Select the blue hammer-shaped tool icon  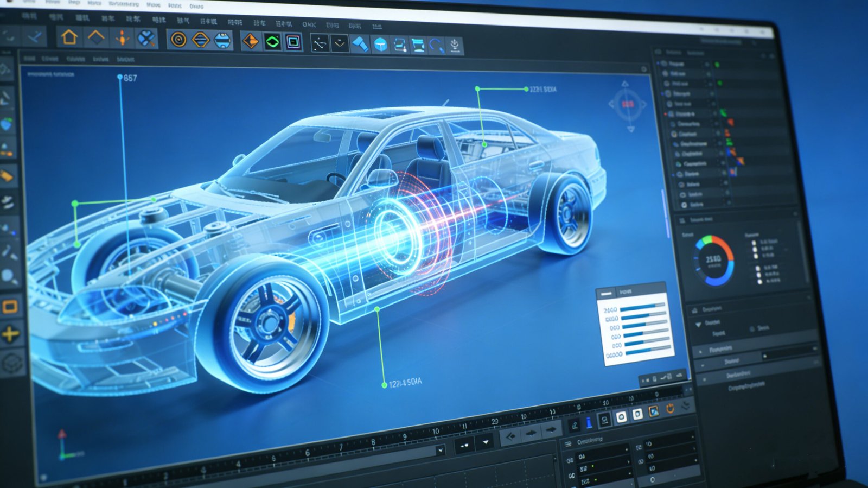click(359, 44)
